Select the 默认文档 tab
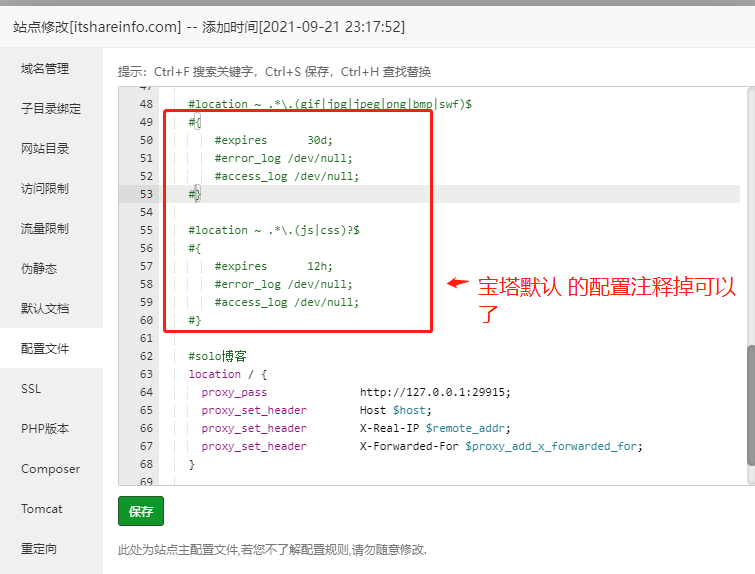755x574 pixels. [45, 309]
